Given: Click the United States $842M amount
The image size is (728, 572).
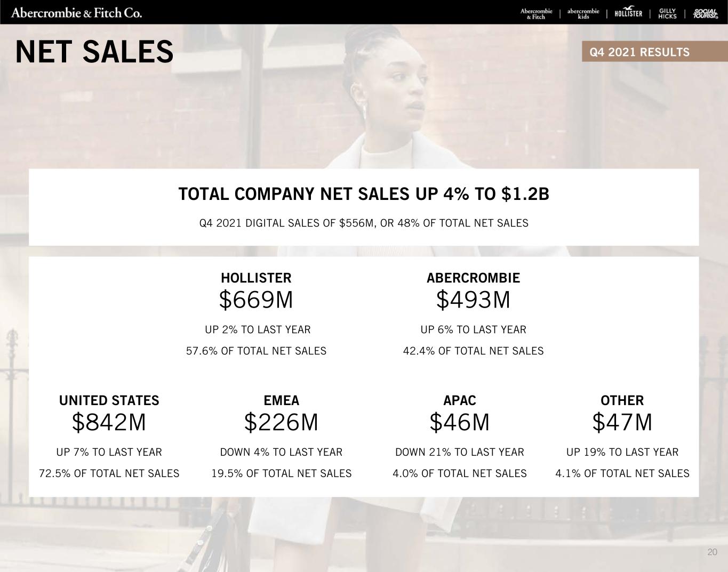Looking at the screenshot, I should [109, 423].
